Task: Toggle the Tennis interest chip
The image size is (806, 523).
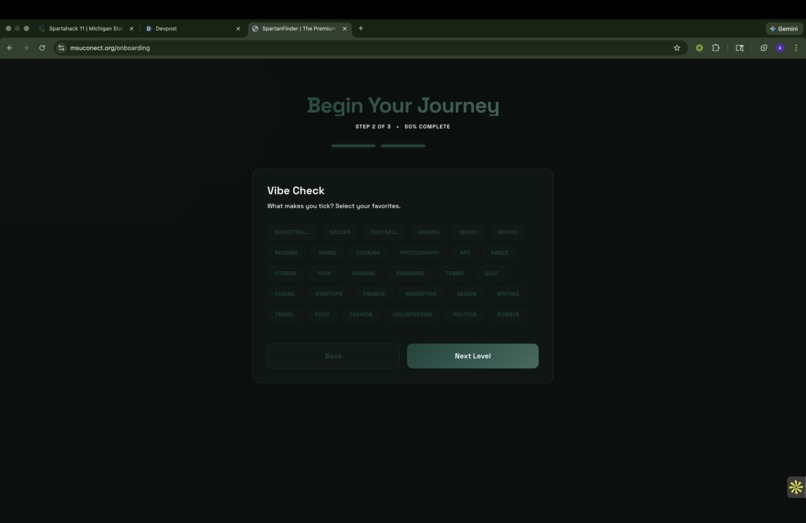Action: [454, 273]
